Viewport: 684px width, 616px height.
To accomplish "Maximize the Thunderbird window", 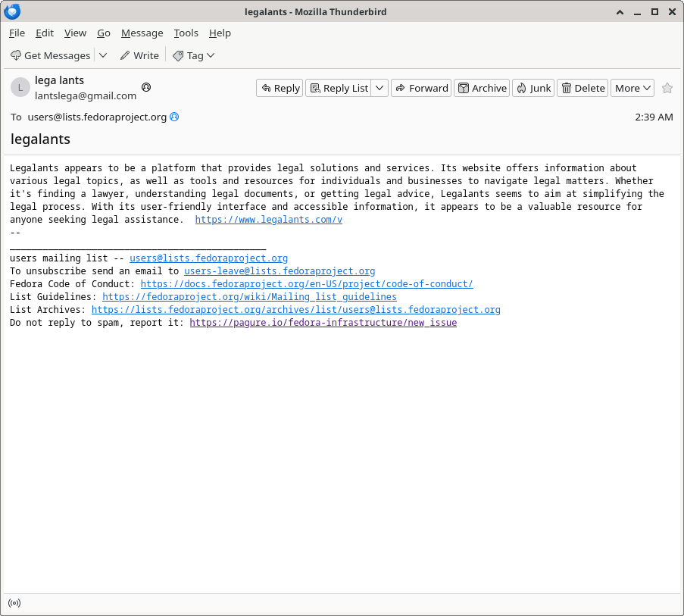I will click(654, 12).
